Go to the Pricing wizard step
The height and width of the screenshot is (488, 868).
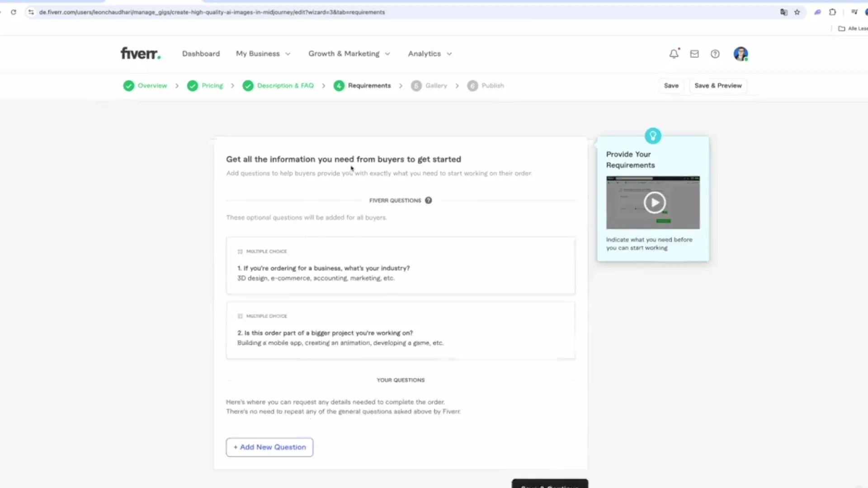[x=212, y=85]
